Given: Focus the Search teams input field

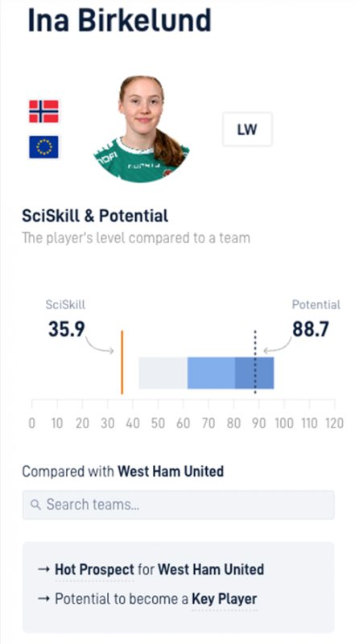Looking at the screenshot, I should pos(178,505).
